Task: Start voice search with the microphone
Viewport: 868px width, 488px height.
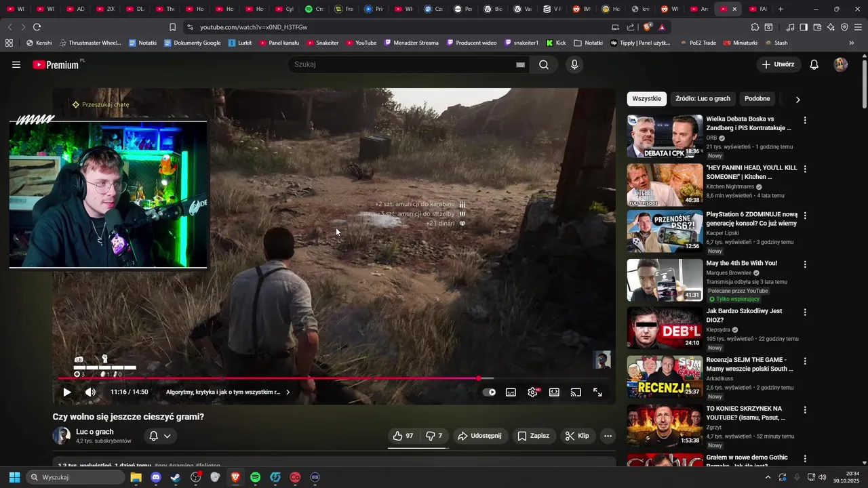Action: click(x=574, y=64)
